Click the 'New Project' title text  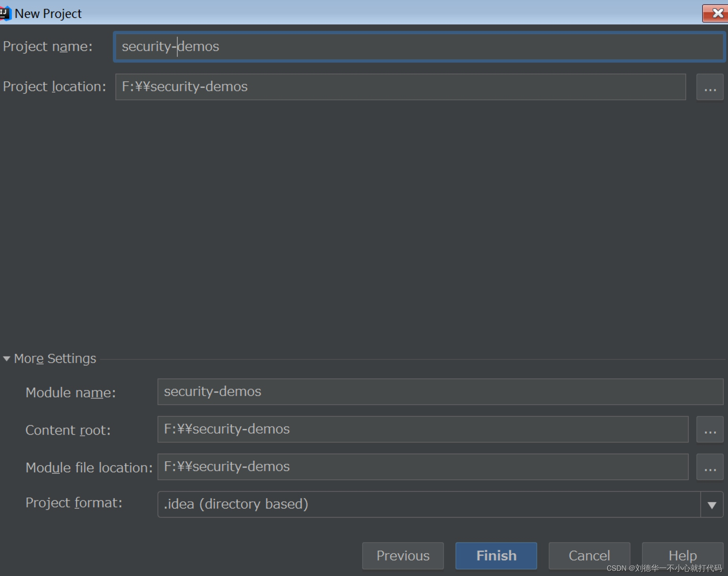click(48, 13)
